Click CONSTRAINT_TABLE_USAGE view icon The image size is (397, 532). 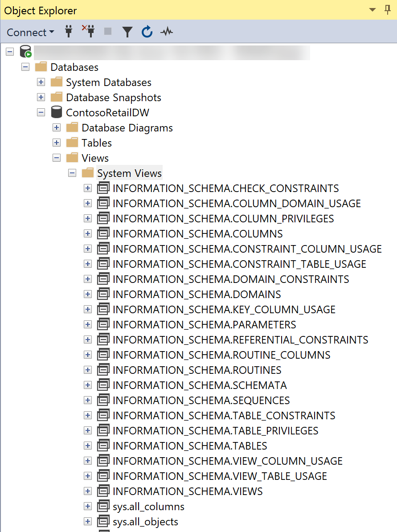[x=103, y=263]
